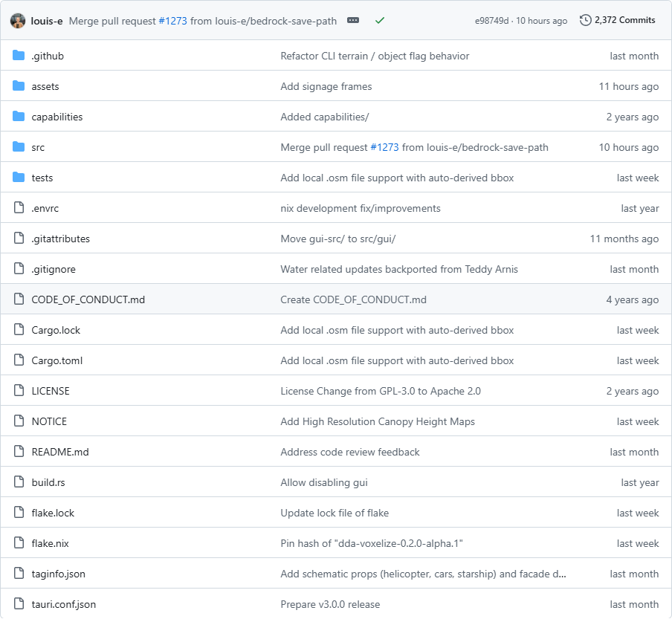Click the .github folder icon
This screenshot has width=672, height=619.
[x=19, y=56]
